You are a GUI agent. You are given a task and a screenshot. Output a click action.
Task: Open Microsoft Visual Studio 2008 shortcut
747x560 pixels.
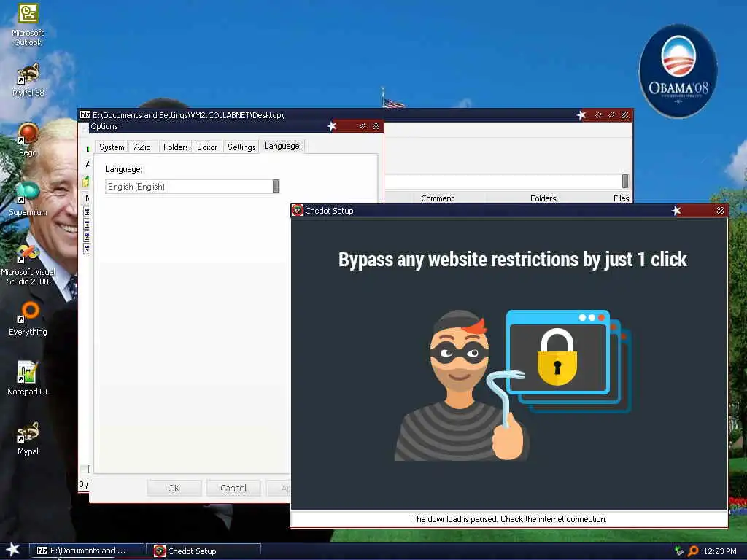(x=28, y=265)
